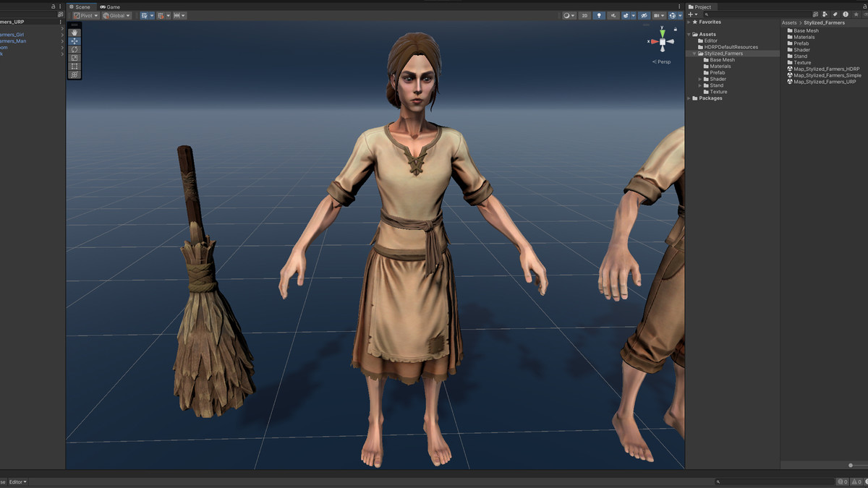868x488 pixels.
Task: Toggle 2D view mode
Action: 584,15
